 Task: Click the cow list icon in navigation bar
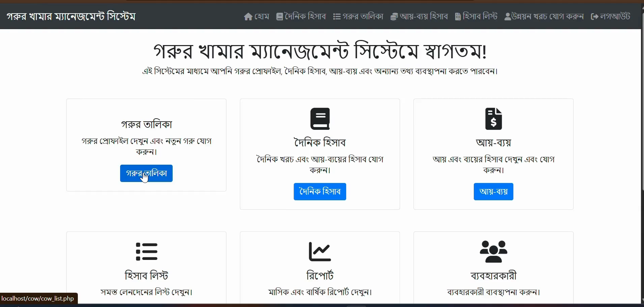point(337,16)
